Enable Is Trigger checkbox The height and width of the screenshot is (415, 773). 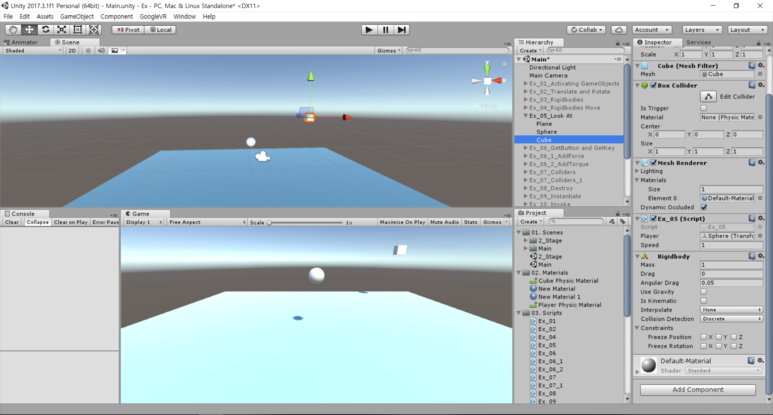[x=703, y=108]
